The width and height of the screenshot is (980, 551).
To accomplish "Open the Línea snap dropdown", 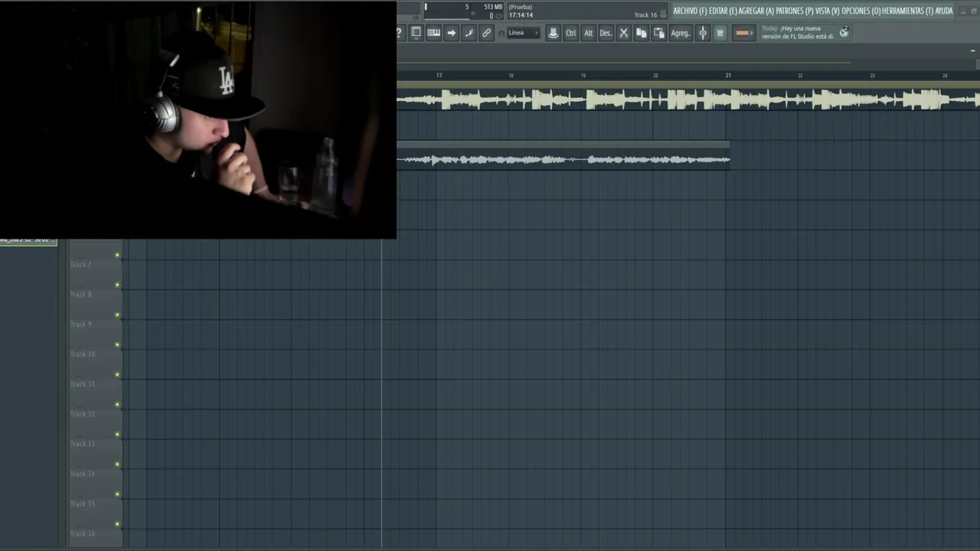I will pos(524,33).
